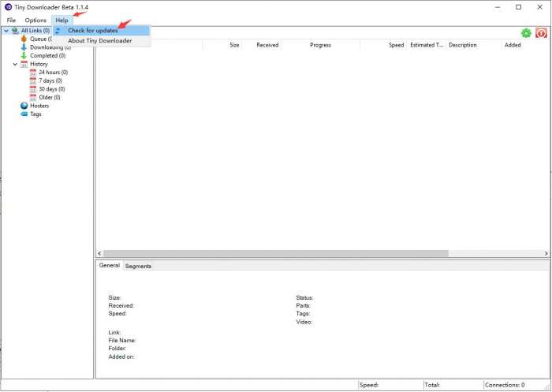Click the Link: label in General tab
Viewport: 552px width, 392px height.
click(114, 332)
